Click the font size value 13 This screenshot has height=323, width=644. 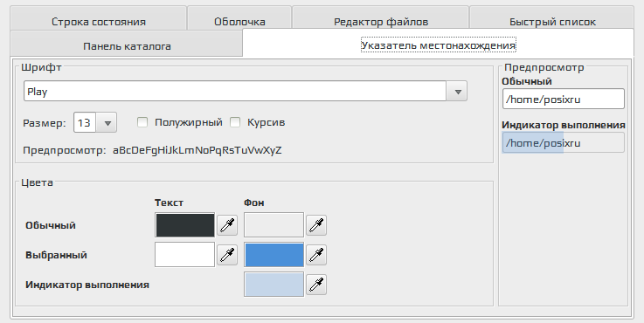85,123
